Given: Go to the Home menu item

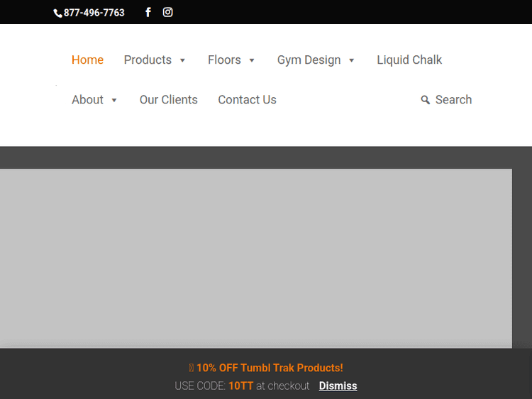Looking at the screenshot, I should point(87,60).
